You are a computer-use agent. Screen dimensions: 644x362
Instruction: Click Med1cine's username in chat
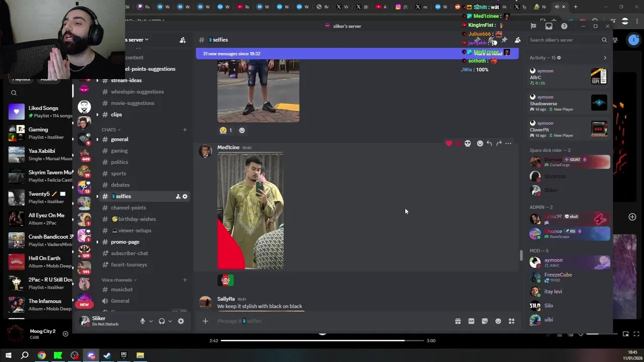click(x=228, y=147)
